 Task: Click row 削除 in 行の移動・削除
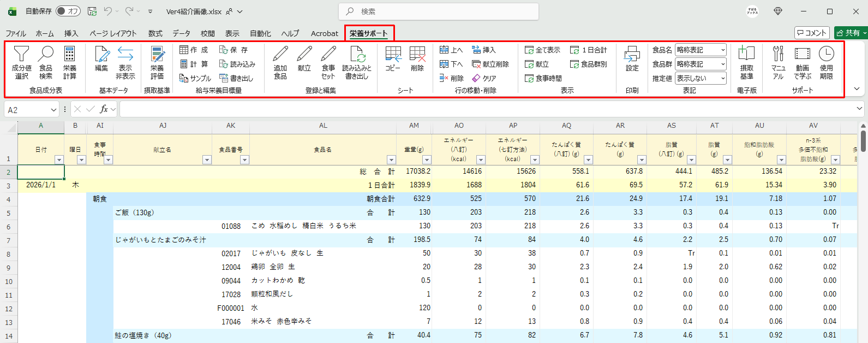point(452,78)
